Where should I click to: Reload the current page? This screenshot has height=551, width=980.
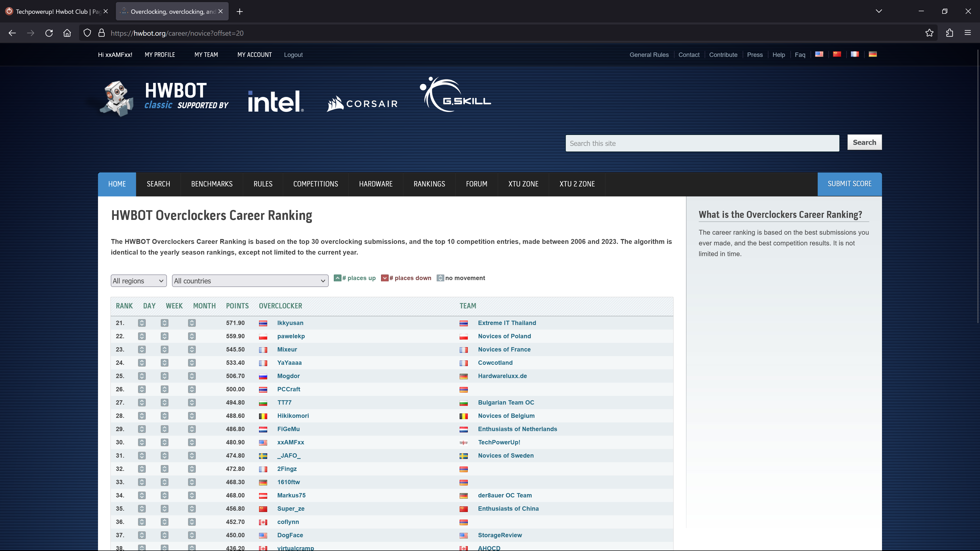(49, 33)
